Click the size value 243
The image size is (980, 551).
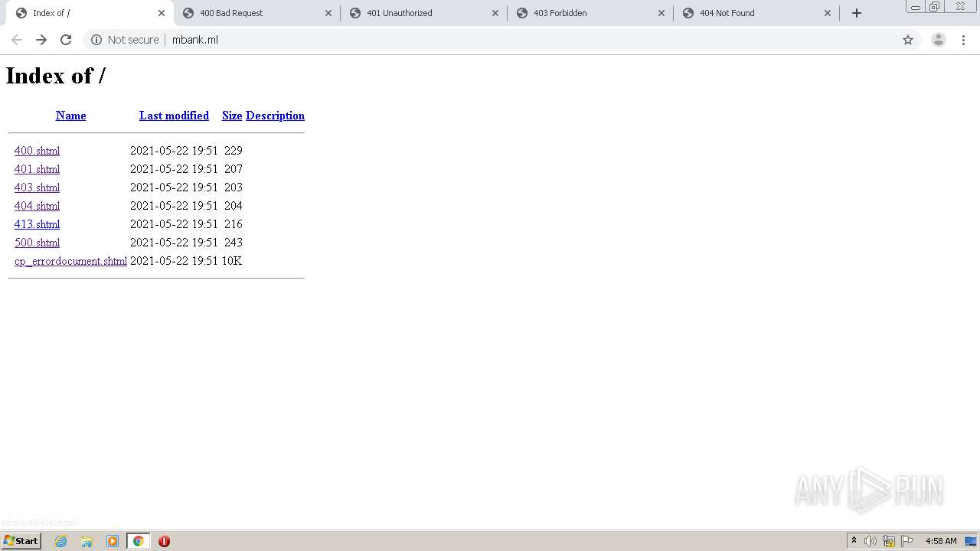(234, 243)
